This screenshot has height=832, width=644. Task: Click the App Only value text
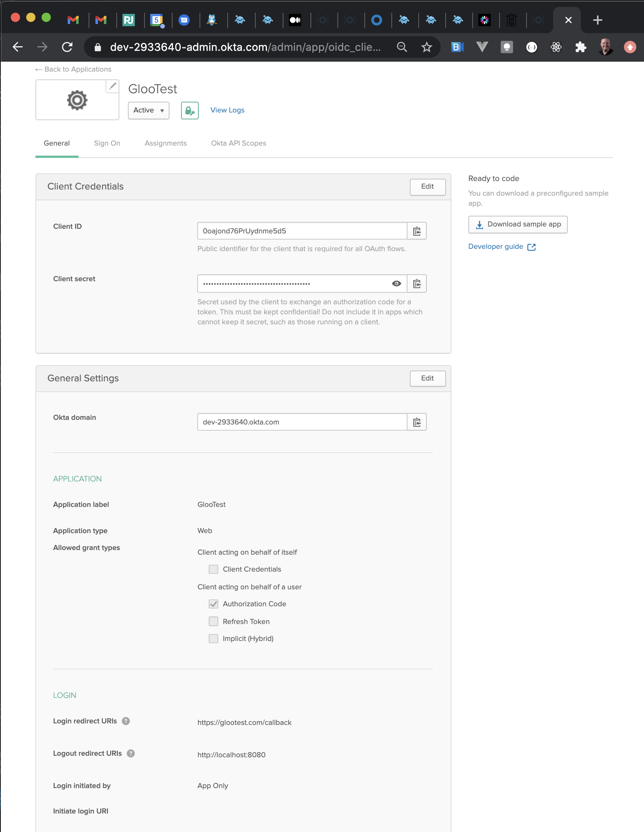[x=213, y=786]
